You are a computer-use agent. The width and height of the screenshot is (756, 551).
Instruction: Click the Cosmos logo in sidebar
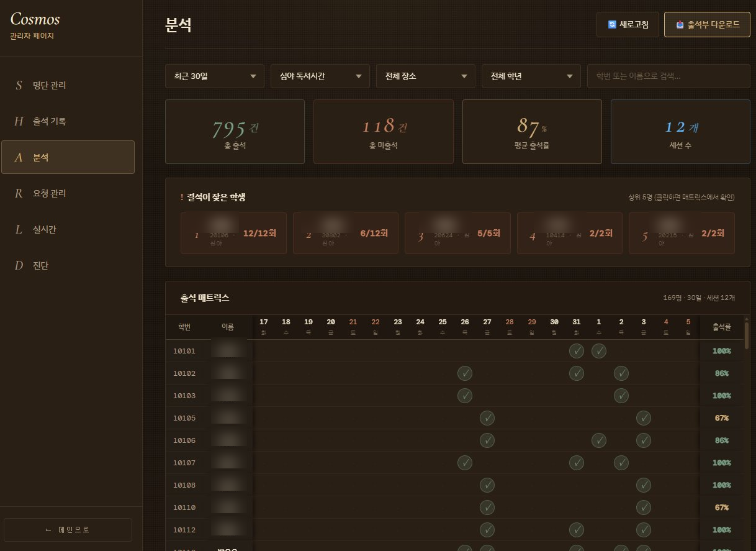click(x=35, y=19)
